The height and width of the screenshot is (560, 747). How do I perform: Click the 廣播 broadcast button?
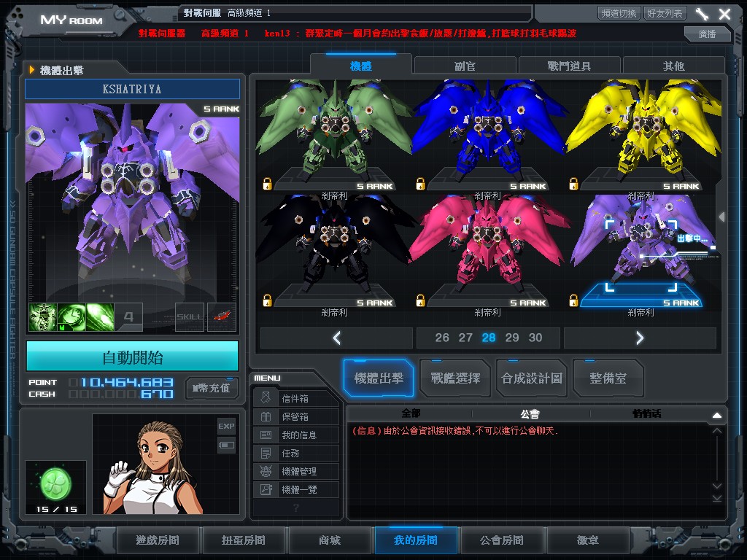coord(707,34)
